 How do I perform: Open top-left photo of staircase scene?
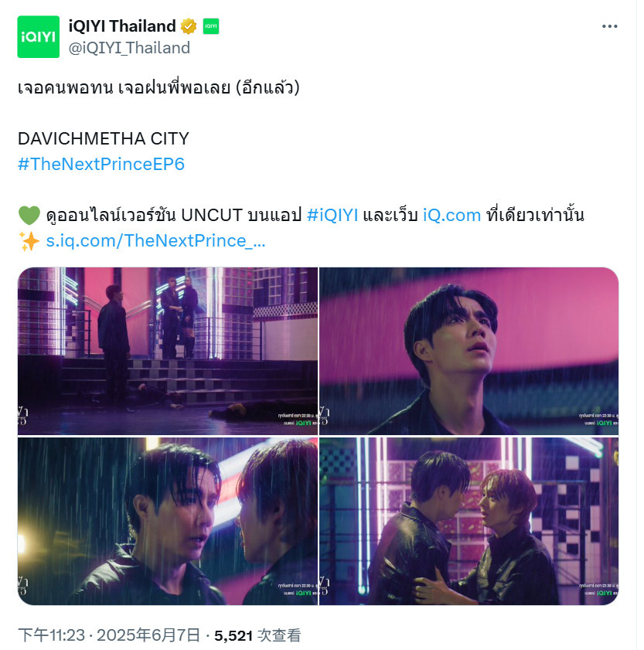pos(168,351)
